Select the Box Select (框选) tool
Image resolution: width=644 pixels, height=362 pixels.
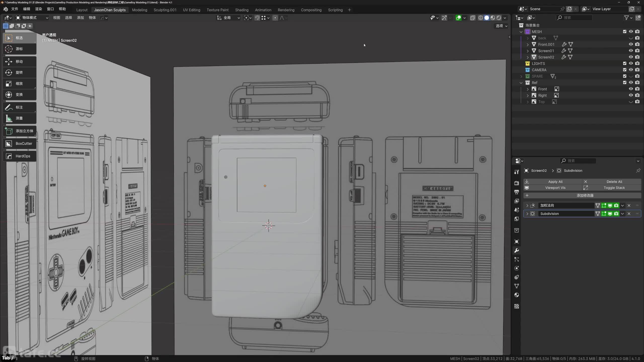(20, 38)
